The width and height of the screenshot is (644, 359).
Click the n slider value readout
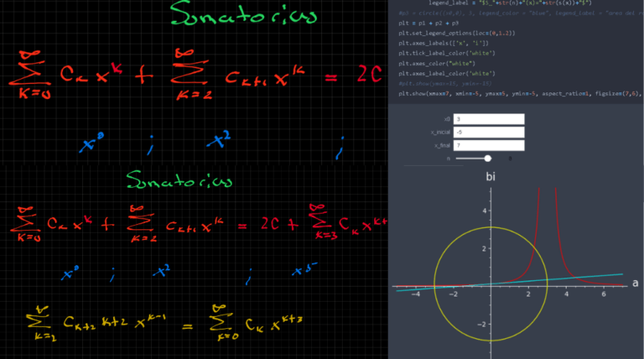tap(511, 158)
